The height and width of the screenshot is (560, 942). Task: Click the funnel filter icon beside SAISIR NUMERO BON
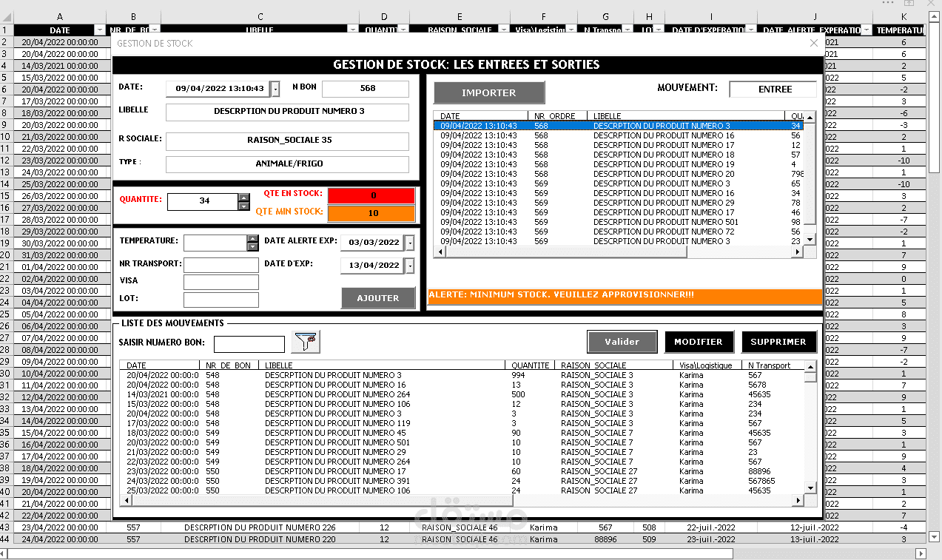click(x=306, y=342)
